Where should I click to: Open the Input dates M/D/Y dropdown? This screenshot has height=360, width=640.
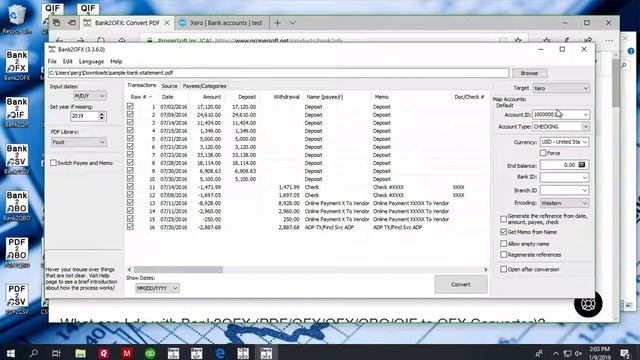89,96
